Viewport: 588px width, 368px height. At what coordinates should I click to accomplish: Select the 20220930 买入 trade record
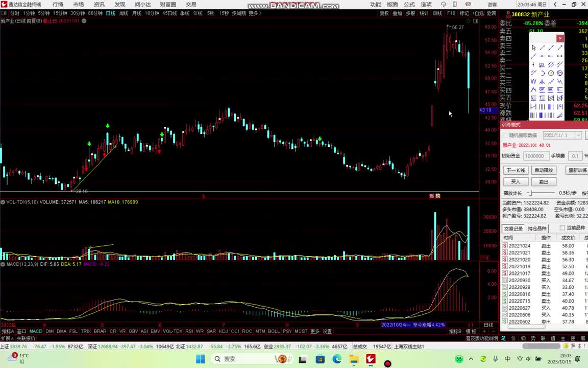coord(545,280)
